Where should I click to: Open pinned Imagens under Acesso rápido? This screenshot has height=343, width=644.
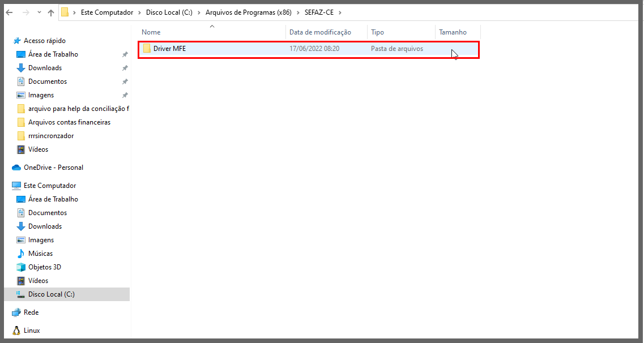pos(41,95)
